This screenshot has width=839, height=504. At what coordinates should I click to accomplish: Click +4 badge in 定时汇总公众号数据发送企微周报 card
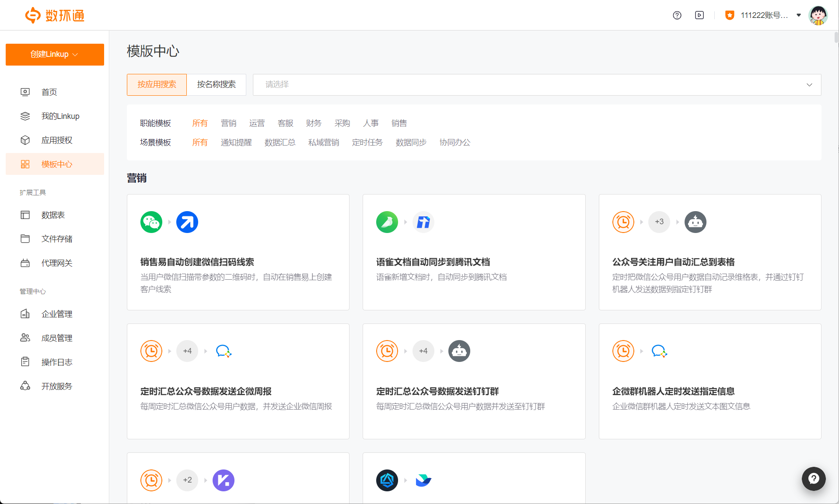(x=187, y=351)
